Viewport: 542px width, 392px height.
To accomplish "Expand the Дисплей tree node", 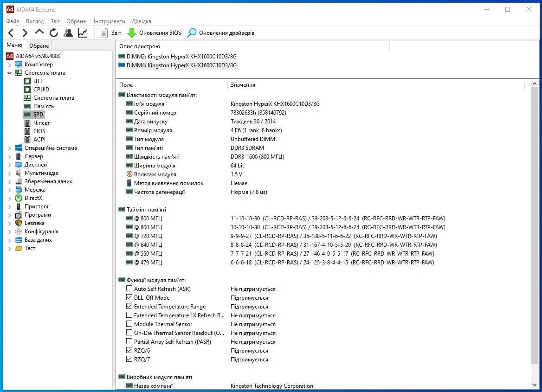I will (9, 165).
